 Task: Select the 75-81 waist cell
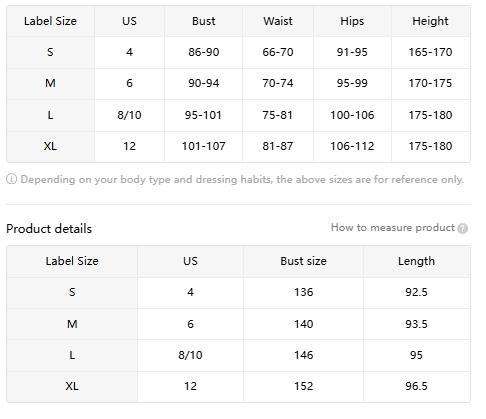click(x=278, y=115)
